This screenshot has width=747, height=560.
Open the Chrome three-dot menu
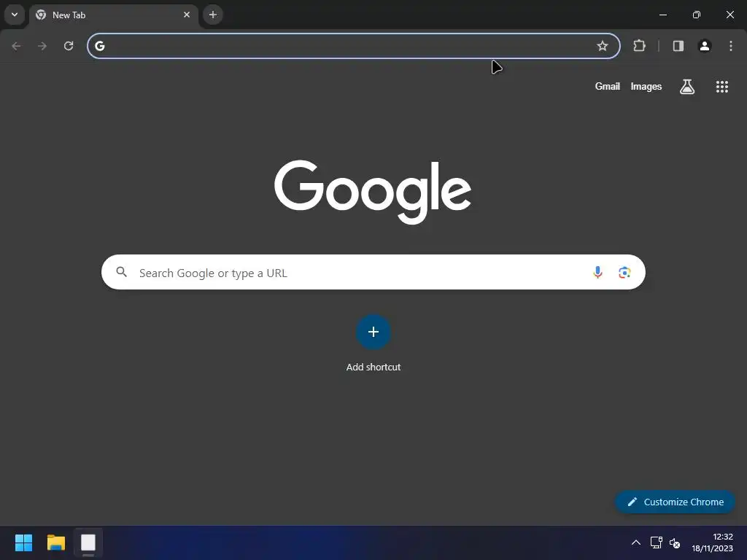point(731,46)
